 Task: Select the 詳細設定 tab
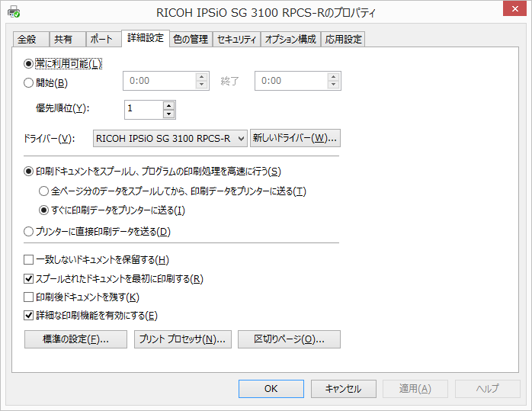[x=146, y=38]
